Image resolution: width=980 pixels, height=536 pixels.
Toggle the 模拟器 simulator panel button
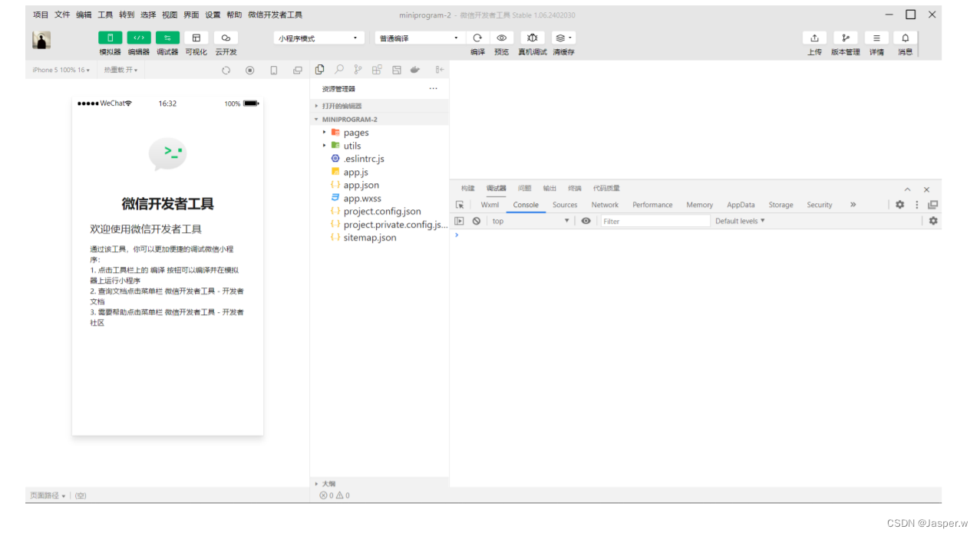point(111,38)
